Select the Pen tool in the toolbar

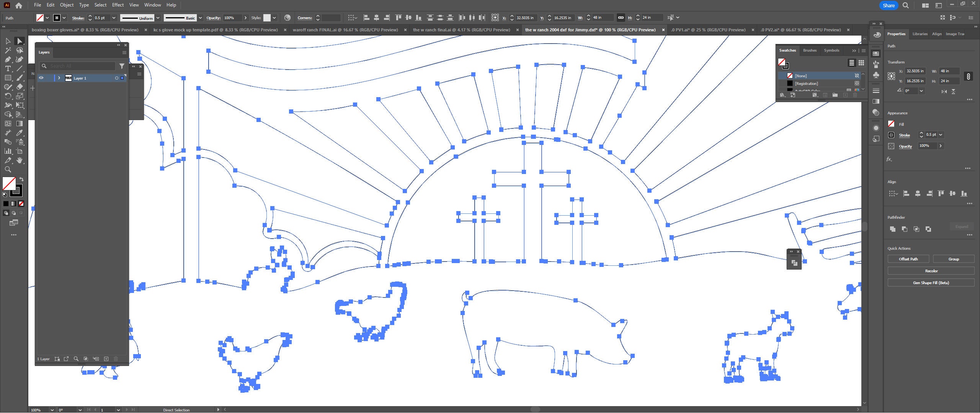(8, 59)
